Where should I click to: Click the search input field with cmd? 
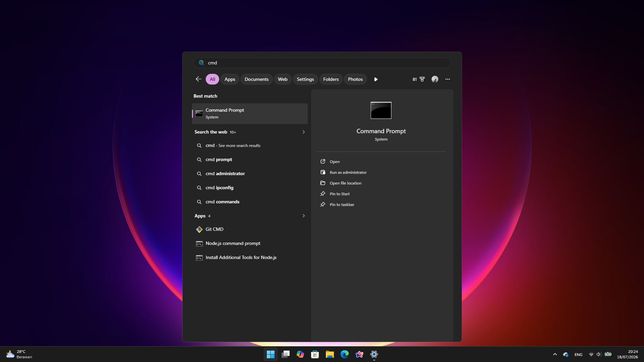pos(322,63)
